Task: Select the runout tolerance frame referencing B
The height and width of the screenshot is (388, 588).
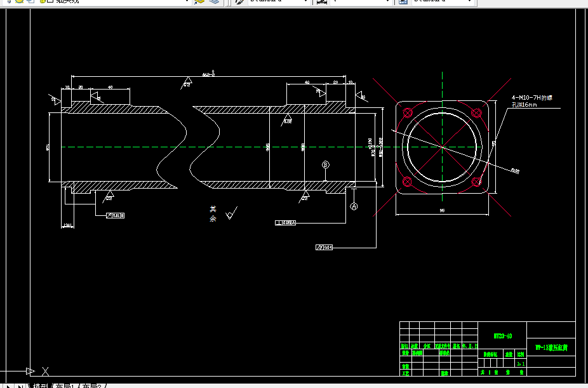Action: 115,215
